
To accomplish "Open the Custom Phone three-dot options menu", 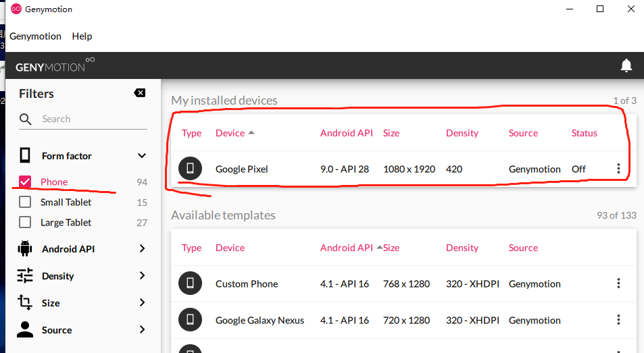I will point(618,283).
